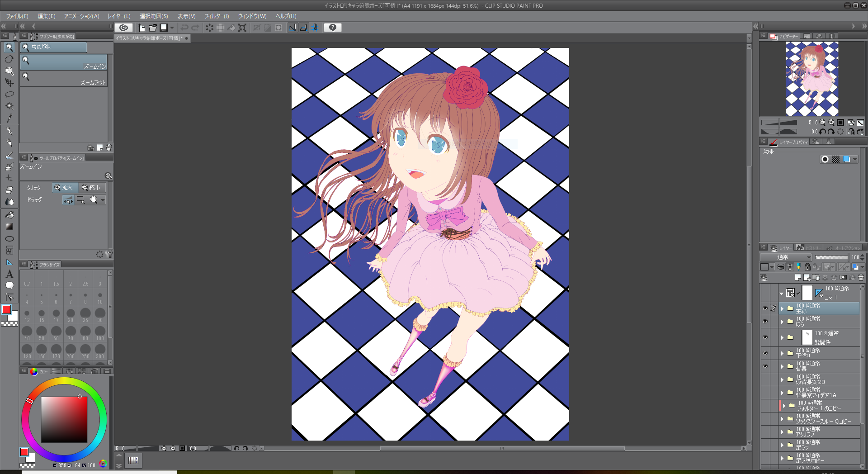Click the New file icon in command bar
868x474 pixels.
tap(142, 28)
